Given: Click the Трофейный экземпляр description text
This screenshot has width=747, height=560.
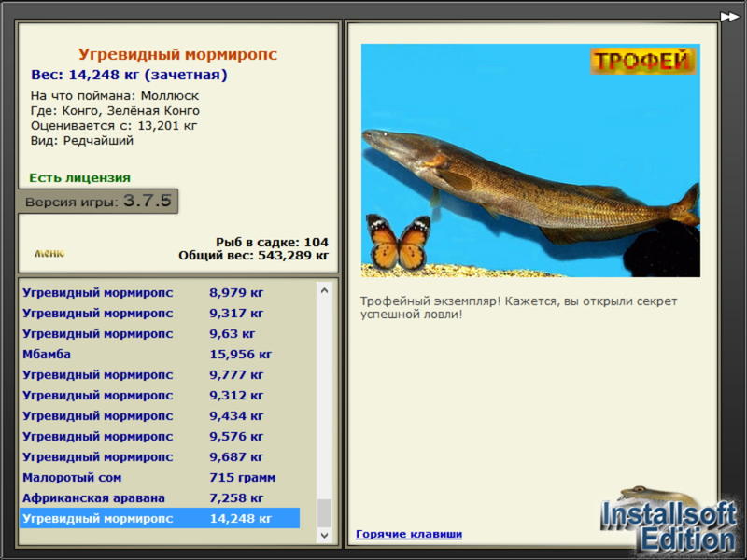Looking at the screenshot, I should click(519, 308).
